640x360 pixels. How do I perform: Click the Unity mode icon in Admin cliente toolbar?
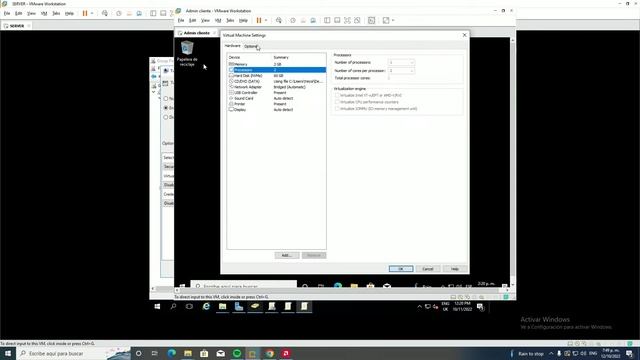tap(357, 20)
